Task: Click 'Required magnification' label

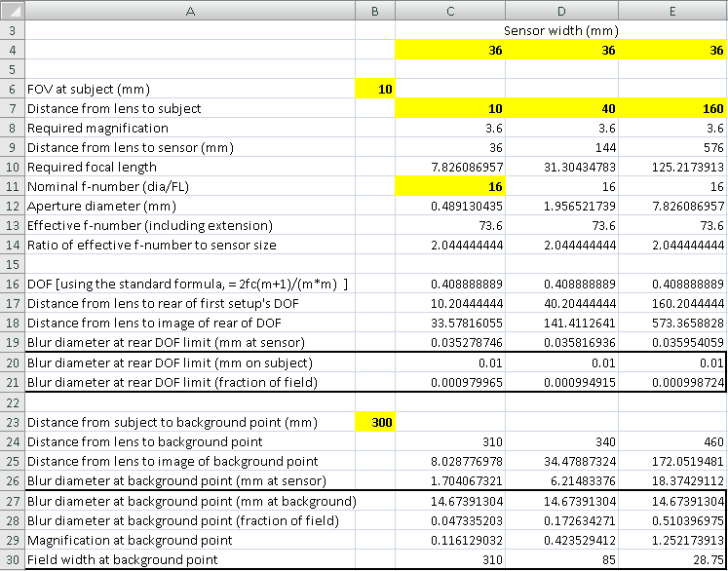Action: (x=98, y=128)
